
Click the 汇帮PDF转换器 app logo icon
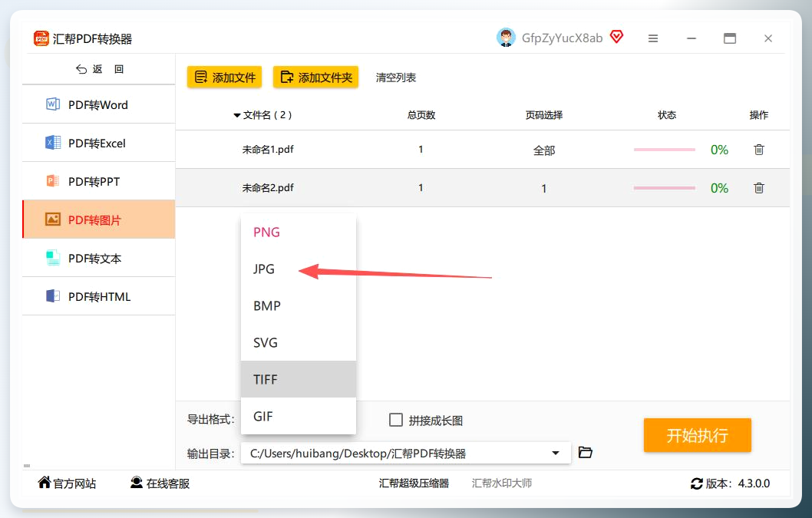click(x=41, y=38)
